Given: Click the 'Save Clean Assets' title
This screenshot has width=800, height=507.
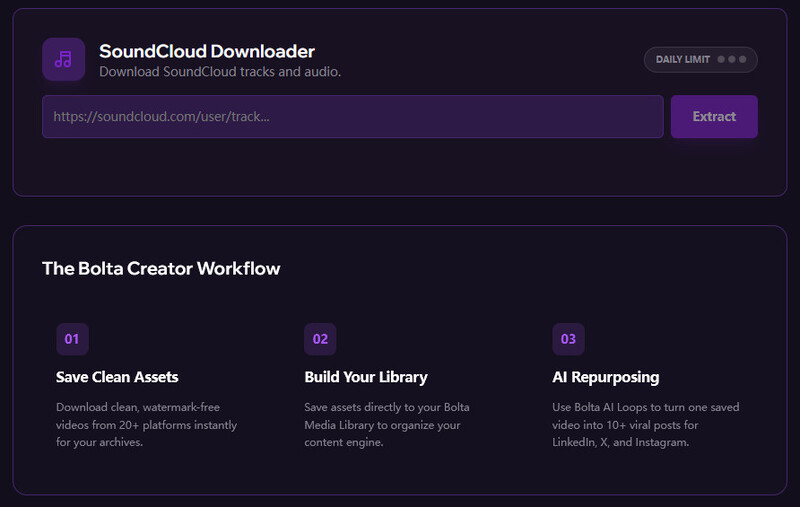Looking at the screenshot, I should tap(117, 377).
